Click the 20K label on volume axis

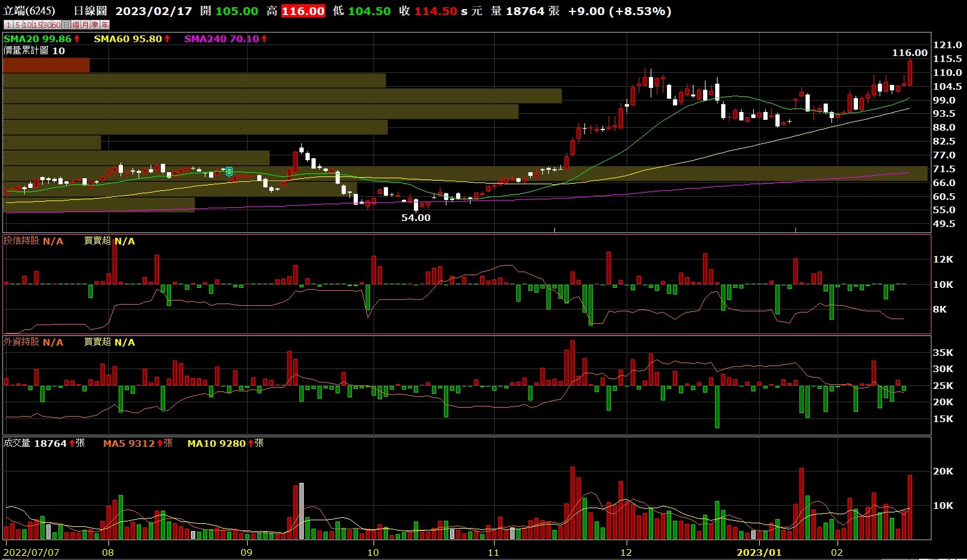[x=943, y=471]
